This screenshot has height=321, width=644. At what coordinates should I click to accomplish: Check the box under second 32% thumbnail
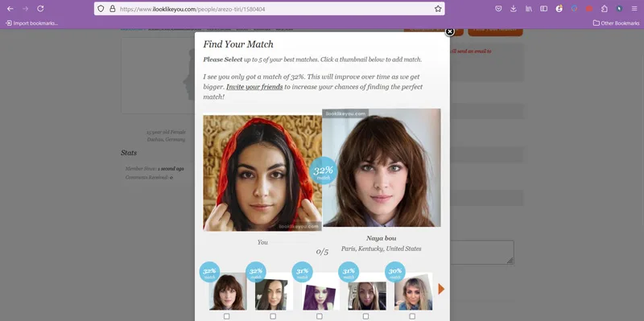(273, 316)
